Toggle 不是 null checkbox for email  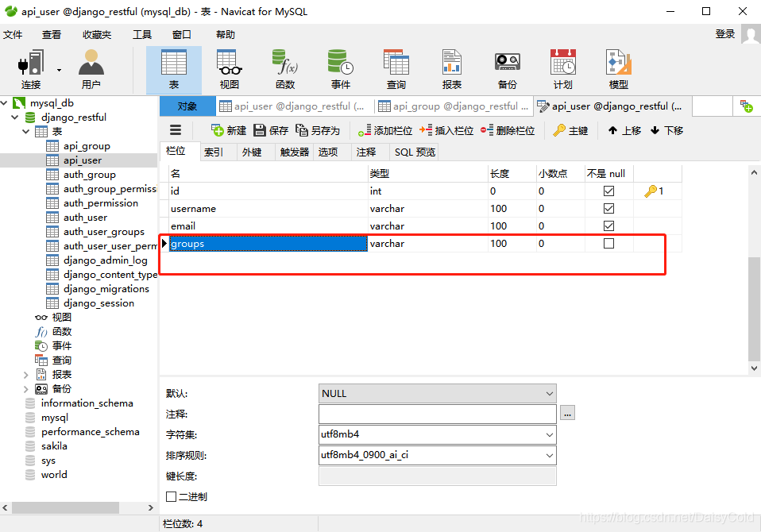click(608, 226)
